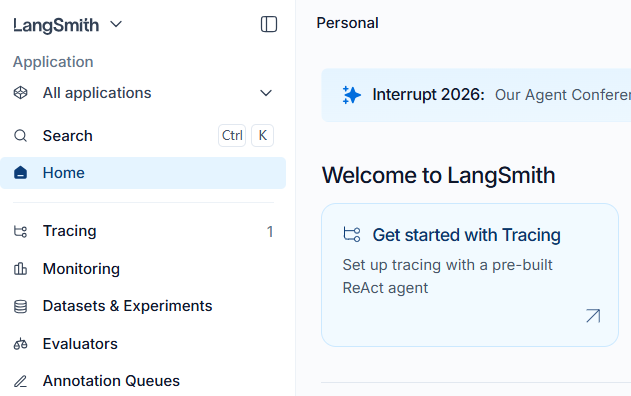Click the Evaluators balance scale icon
The image size is (631, 396).
click(21, 344)
